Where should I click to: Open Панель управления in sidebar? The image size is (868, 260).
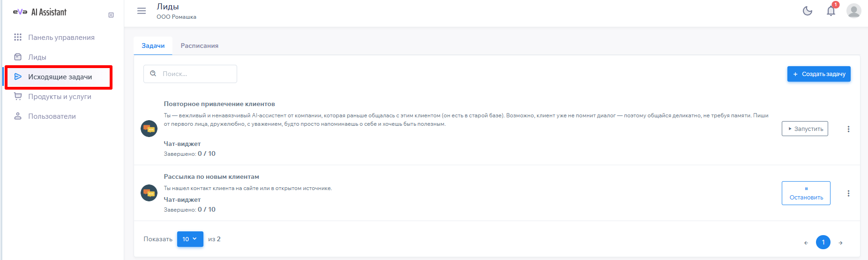[x=61, y=38]
